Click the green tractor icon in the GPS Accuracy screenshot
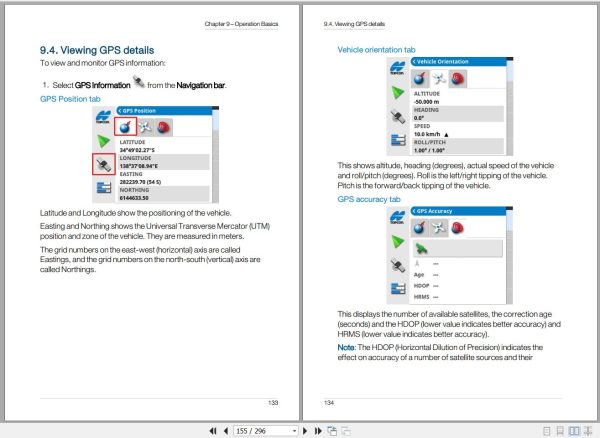This screenshot has height=438, width=600. pos(421,249)
